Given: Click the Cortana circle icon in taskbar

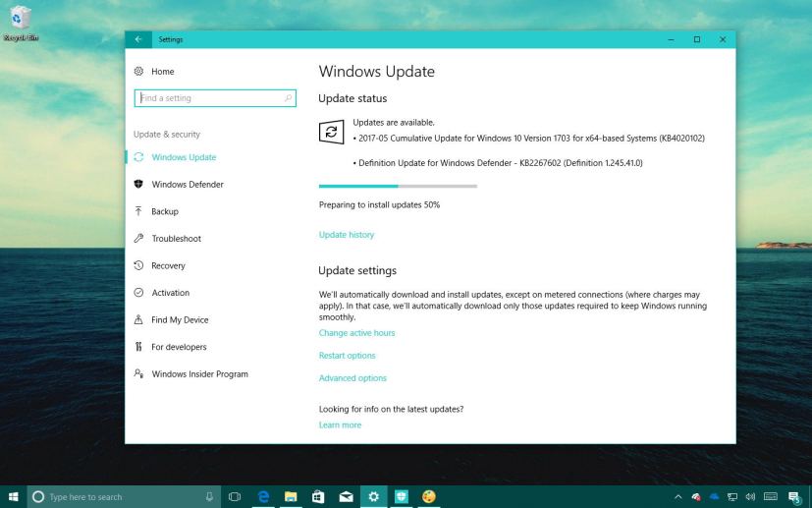Looking at the screenshot, I should pyautogui.click(x=38, y=497).
